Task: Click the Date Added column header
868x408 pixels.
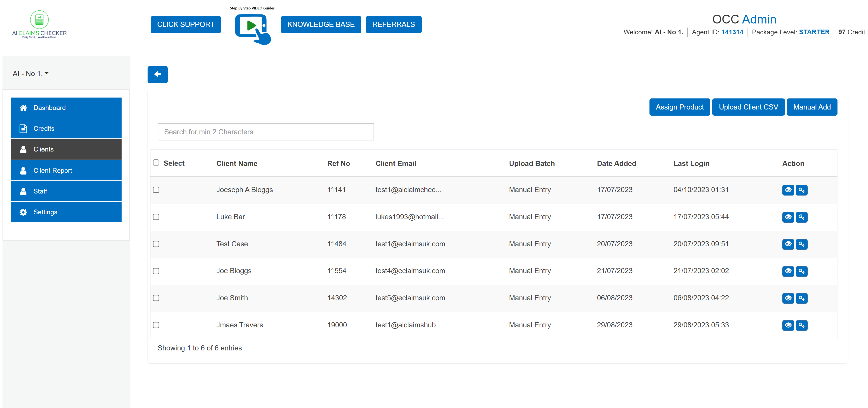Action: click(x=616, y=164)
